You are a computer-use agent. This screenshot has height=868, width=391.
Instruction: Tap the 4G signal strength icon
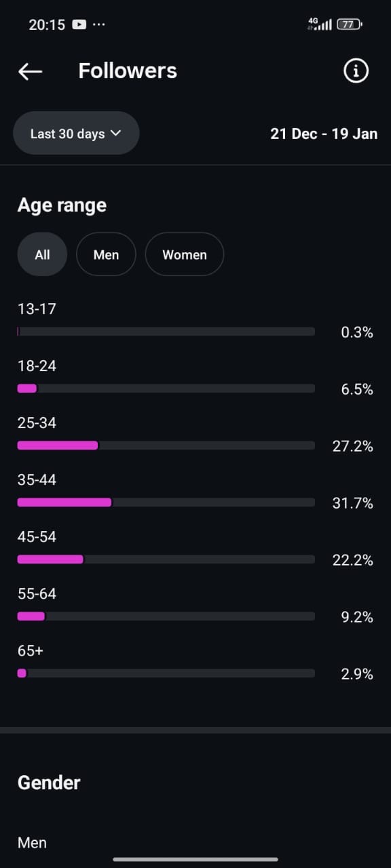[319, 24]
